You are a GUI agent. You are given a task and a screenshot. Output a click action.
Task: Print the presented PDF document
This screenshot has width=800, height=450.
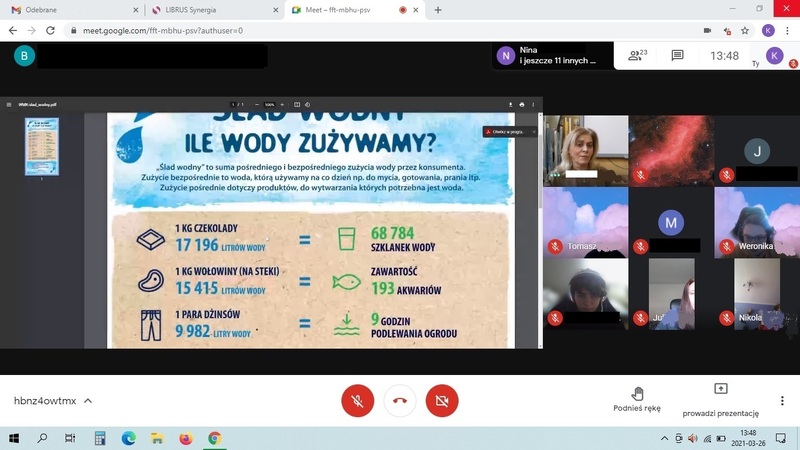pos(521,104)
